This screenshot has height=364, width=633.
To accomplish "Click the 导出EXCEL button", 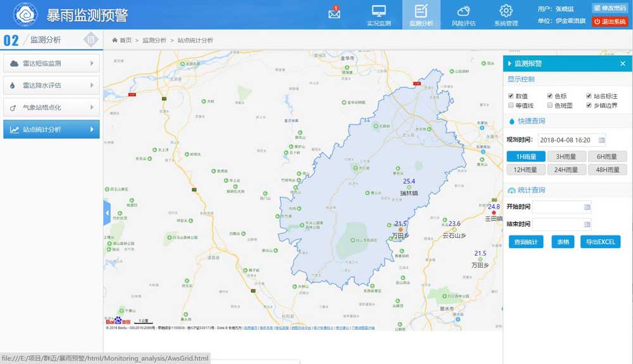I will (x=600, y=242).
